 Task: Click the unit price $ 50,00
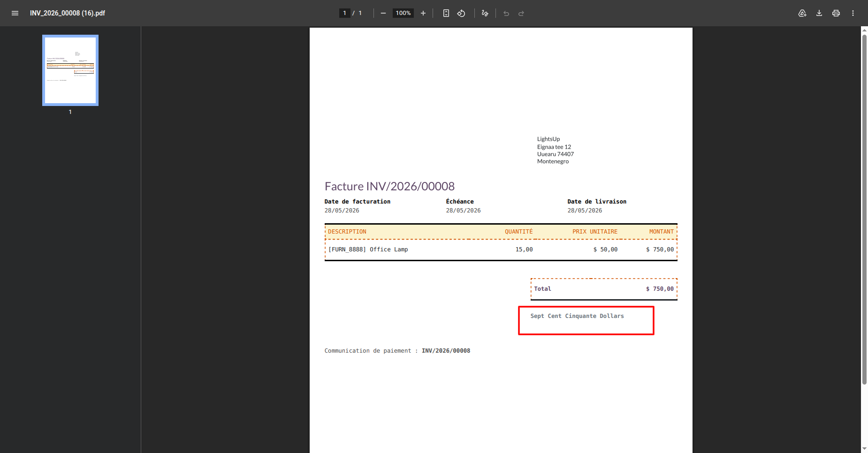click(x=605, y=249)
